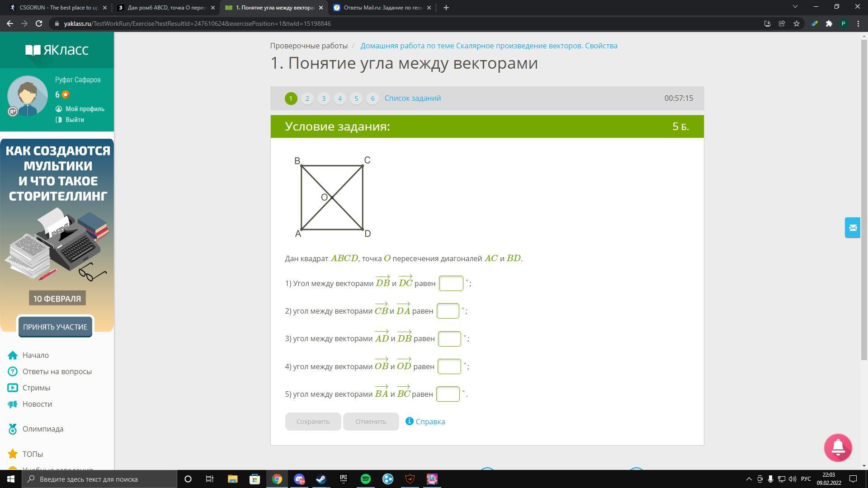868x488 pixels.
Task: Switch to exercise number 2
Action: [x=307, y=98]
